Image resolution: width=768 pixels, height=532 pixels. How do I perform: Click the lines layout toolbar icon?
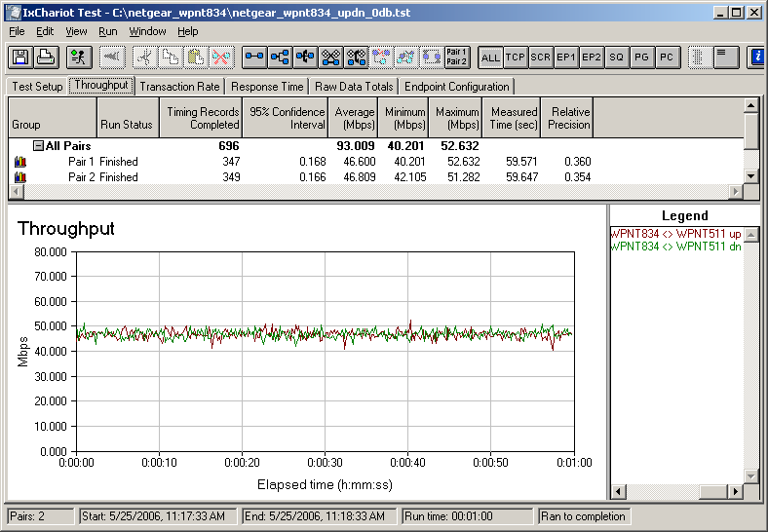[726, 57]
